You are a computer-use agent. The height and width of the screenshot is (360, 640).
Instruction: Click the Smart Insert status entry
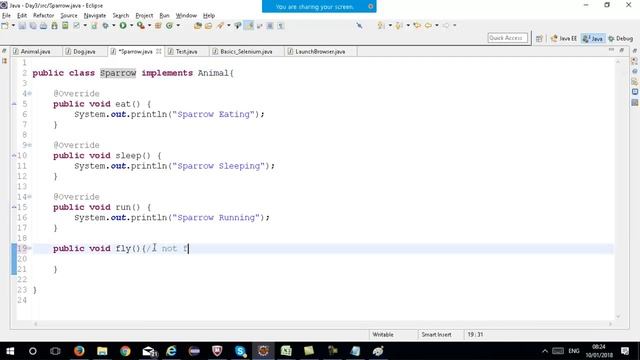(436, 335)
